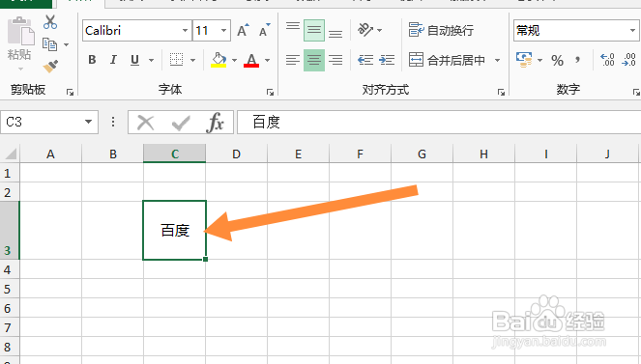Click formula bar containing 百度
641x364 pixels.
tap(439, 122)
